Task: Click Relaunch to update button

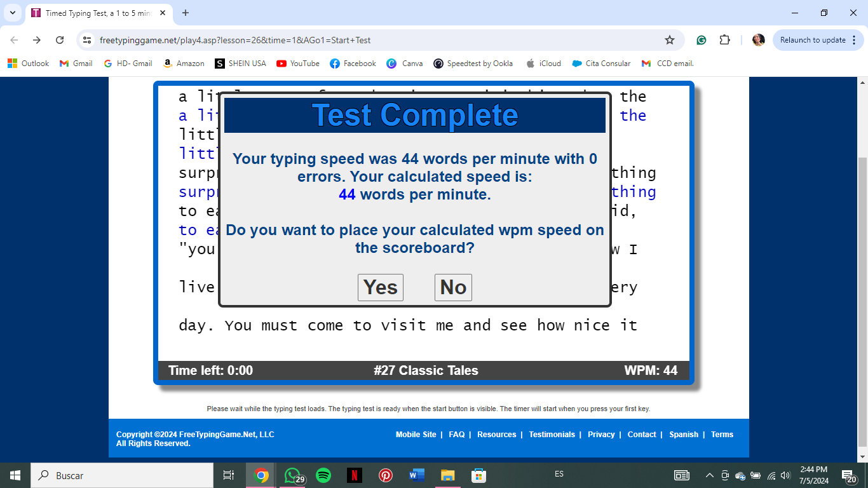Action: click(813, 40)
